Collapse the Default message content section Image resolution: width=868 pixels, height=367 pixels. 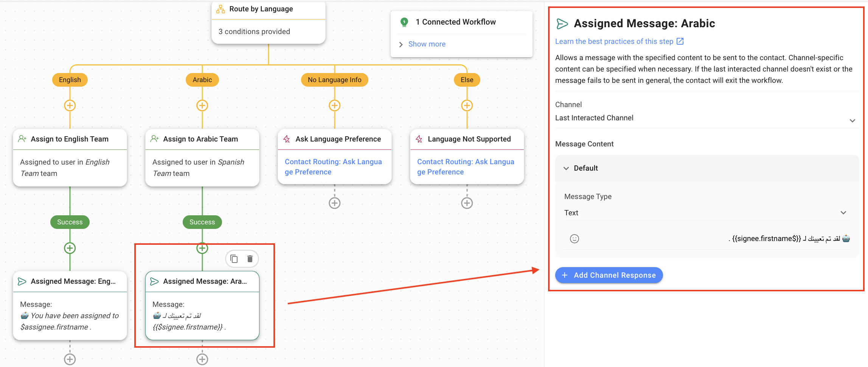coord(566,168)
